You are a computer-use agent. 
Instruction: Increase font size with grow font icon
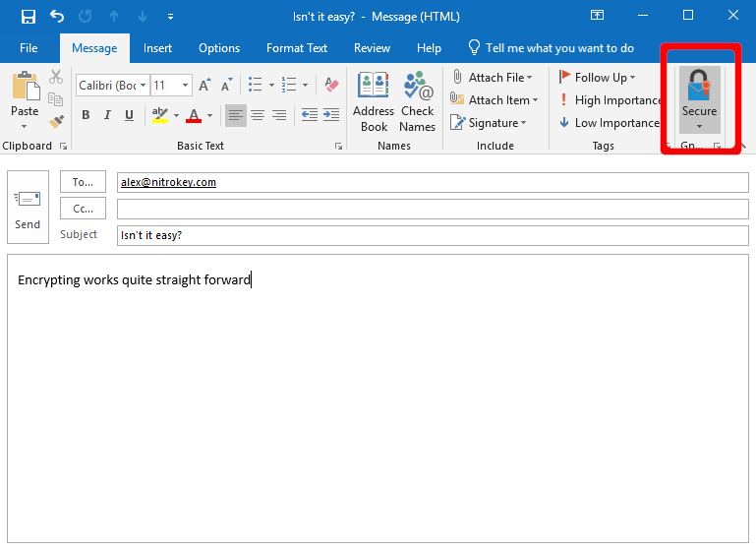(x=204, y=86)
